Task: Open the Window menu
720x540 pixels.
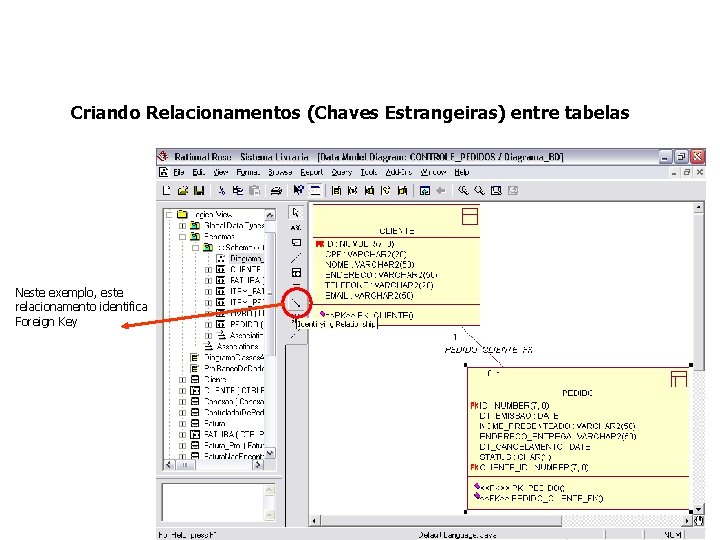Action: (433, 172)
